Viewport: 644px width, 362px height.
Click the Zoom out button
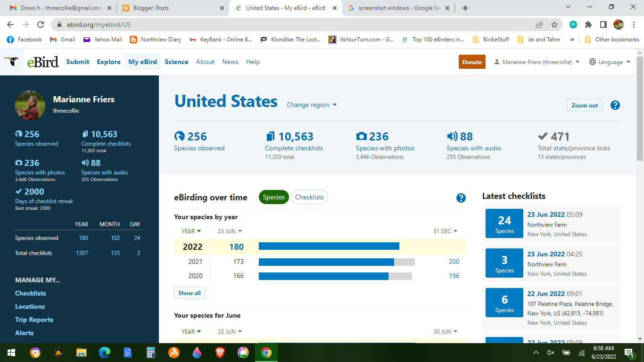[x=585, y=105]
